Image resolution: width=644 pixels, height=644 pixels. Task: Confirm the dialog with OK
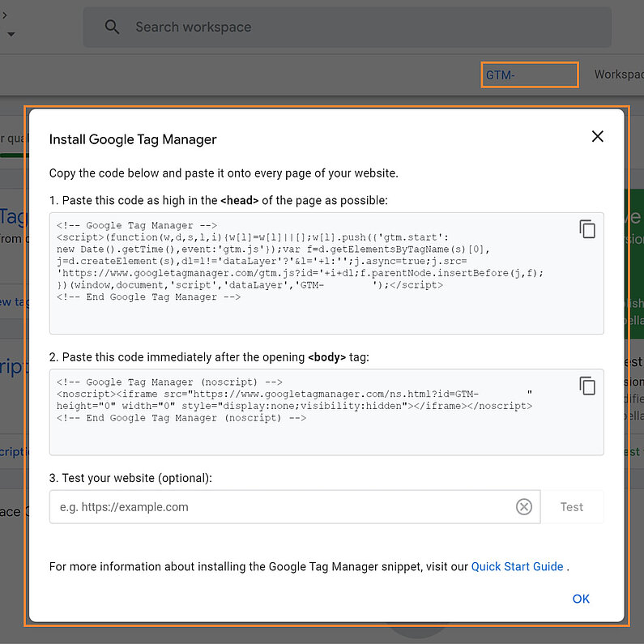pos(581,599)
